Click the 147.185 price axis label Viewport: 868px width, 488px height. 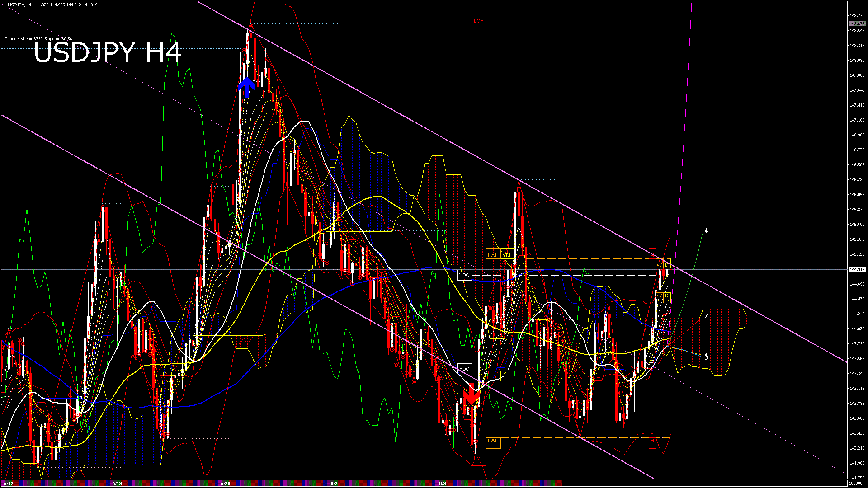pyautogui.click(x=857, y=120)
